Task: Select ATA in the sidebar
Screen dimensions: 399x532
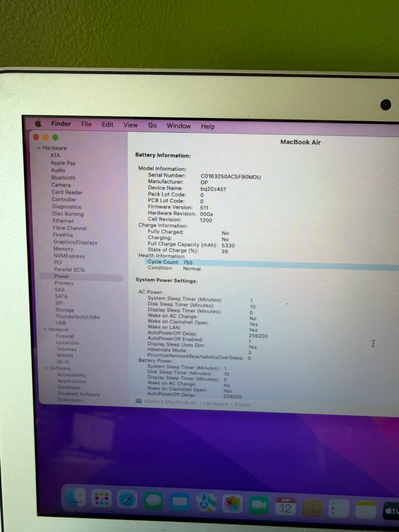Action: 55,156
